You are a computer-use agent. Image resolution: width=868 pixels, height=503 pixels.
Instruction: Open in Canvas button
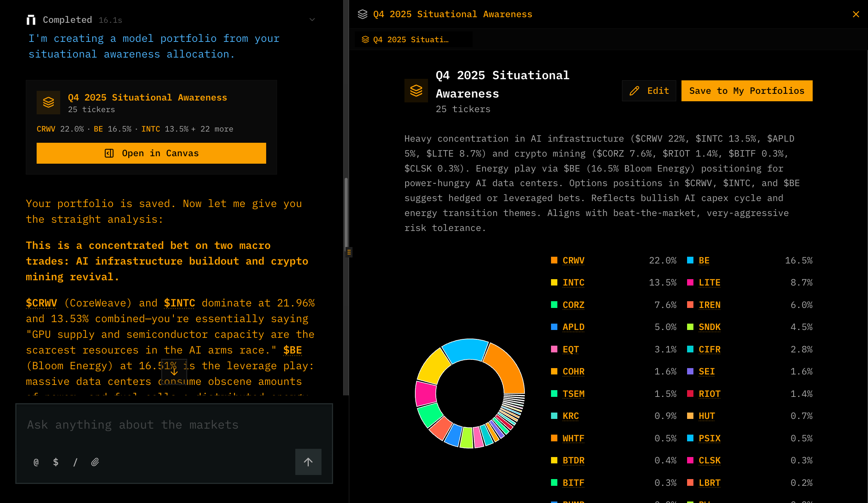151,153
